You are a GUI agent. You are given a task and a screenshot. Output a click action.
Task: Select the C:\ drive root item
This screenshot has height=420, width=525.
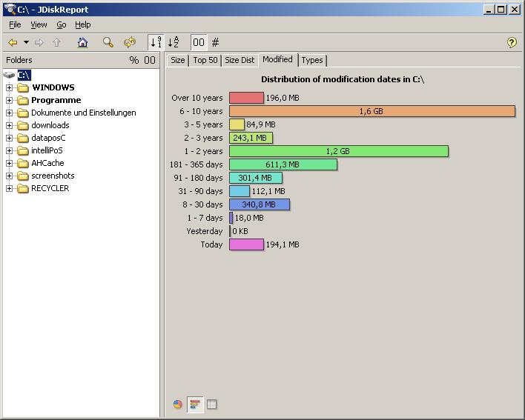[x=24, y=75]
